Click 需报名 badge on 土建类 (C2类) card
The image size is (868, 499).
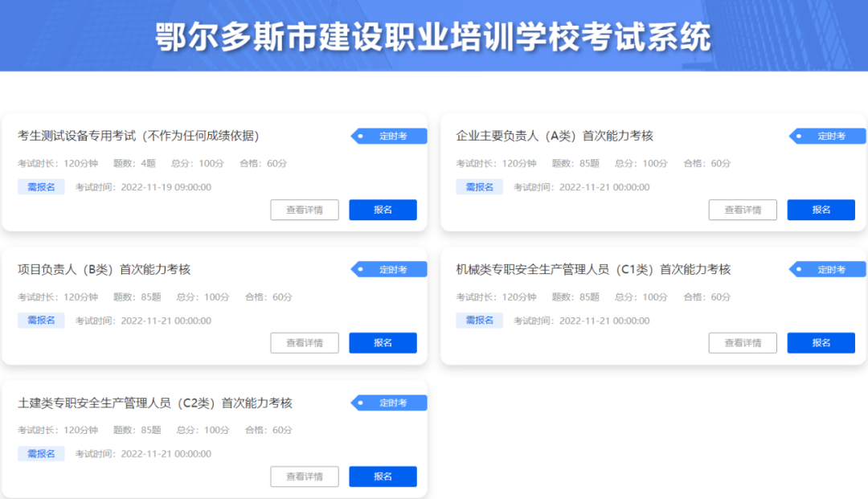(x=41, y=454)
